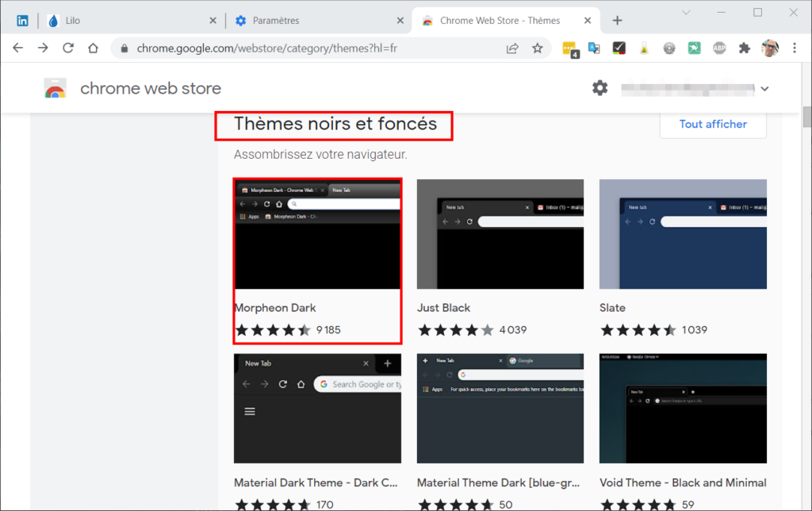The width and height of the screenshot is (812, 511).
Task: Open the ABP ad blocker extension
Action: click(719, 48)
